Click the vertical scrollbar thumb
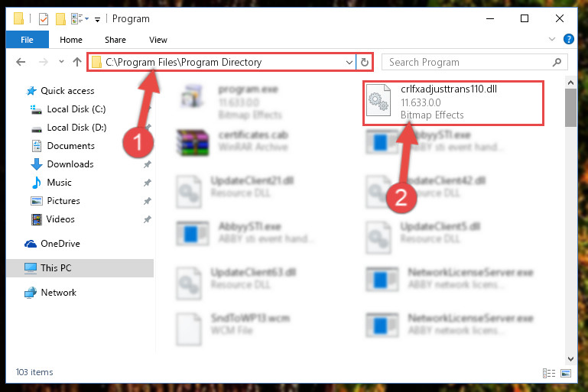The image size is (588, 392). point(570,108)
